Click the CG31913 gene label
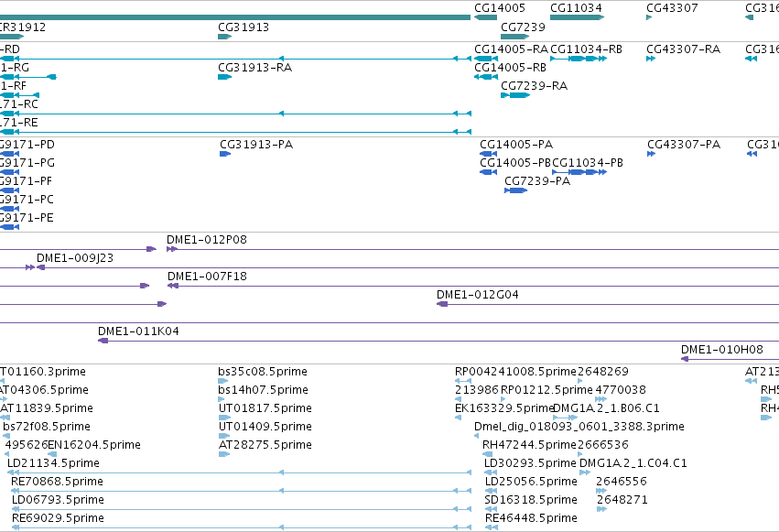Screen dimensions: 779x532 click(x=243, y=27)
